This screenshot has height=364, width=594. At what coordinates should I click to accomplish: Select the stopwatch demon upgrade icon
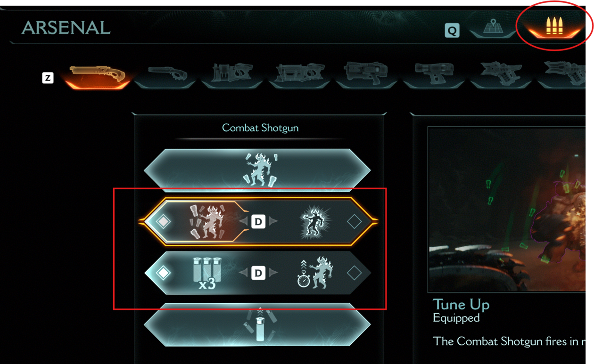[x=315, y=272]
